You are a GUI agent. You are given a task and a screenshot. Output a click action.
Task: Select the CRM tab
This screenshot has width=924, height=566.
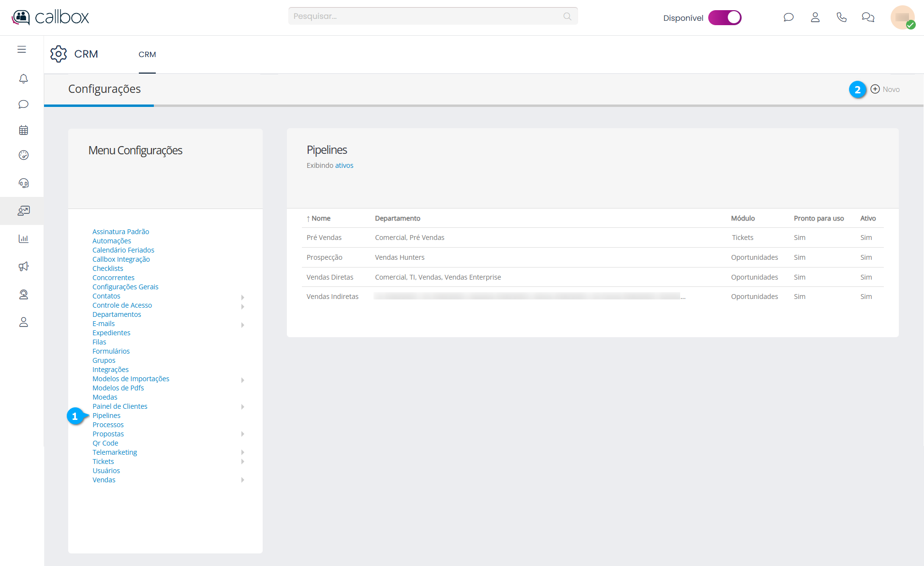point(147,55)
